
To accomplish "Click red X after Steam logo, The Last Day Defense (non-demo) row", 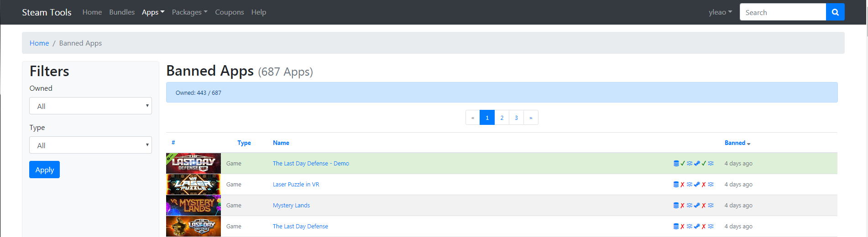I will (704, 226).
